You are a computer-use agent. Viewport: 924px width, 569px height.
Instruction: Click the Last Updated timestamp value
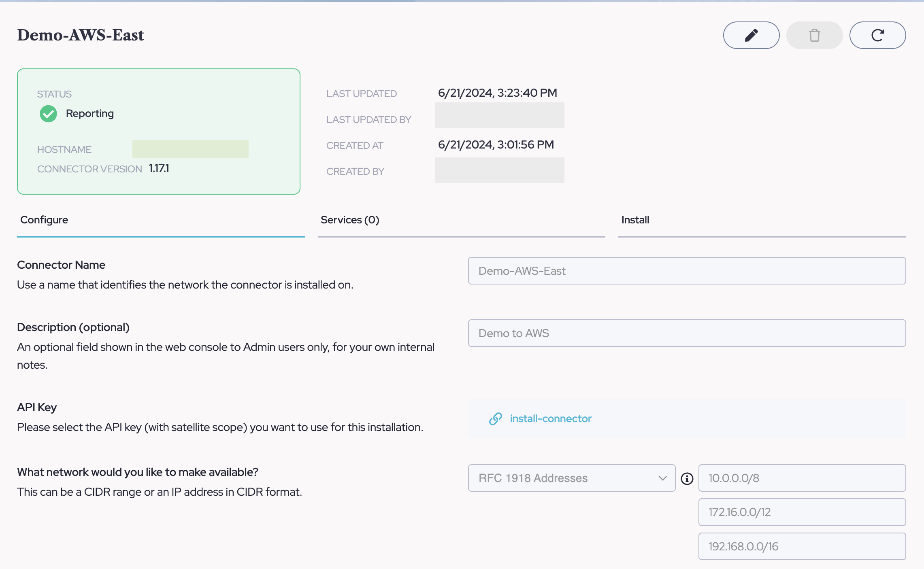pyautogui.click(x=497, y=93)
